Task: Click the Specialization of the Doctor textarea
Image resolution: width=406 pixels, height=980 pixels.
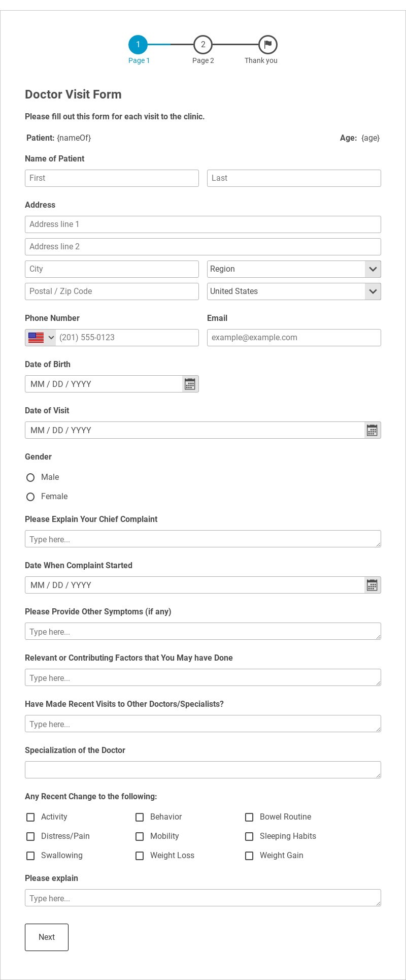Action: 203,770
